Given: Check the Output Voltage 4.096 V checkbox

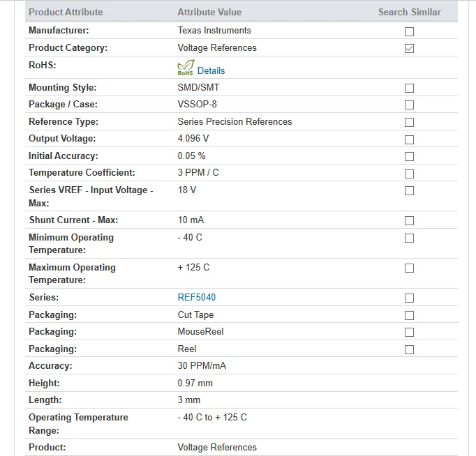Looking at the screenshot, I should coord(409,139).
